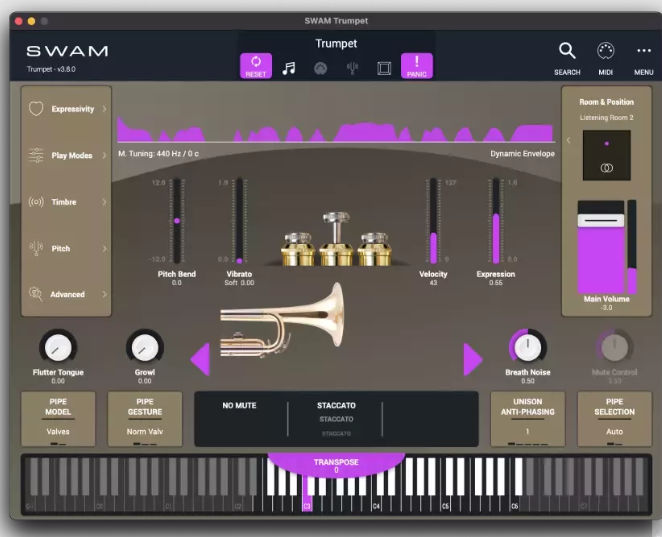Image resolution: width=662 pixels, height=537 pixels.
Task: Collapse Room & Position panel arrow
Action: 569,140
